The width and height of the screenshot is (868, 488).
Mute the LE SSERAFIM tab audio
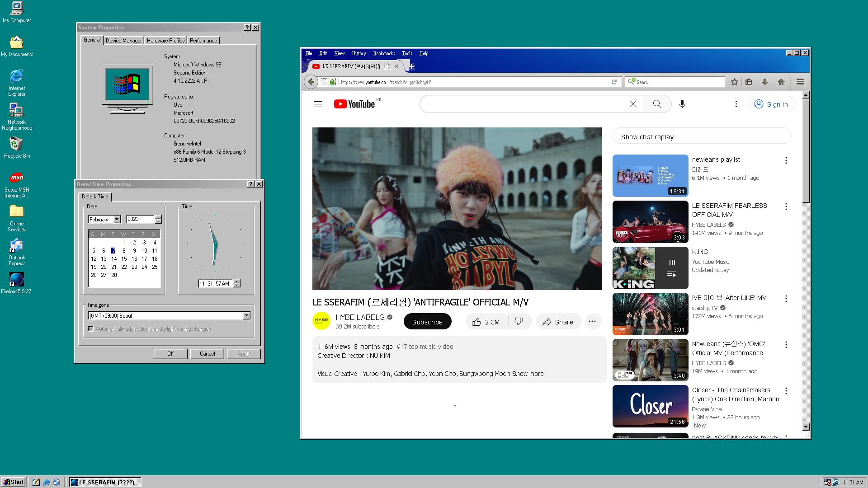coord(387,66)
